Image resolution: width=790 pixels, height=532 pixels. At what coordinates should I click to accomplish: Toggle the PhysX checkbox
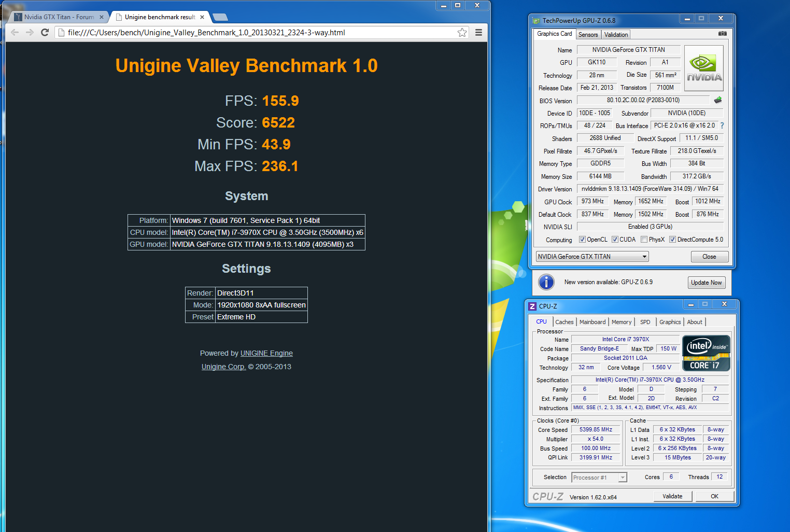(x=644, y=240)
